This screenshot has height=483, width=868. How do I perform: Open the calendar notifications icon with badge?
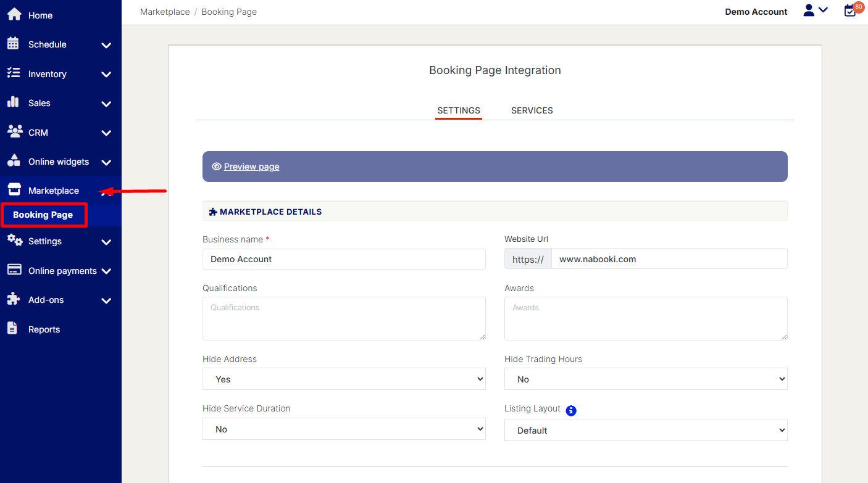[x=851, y=10]
